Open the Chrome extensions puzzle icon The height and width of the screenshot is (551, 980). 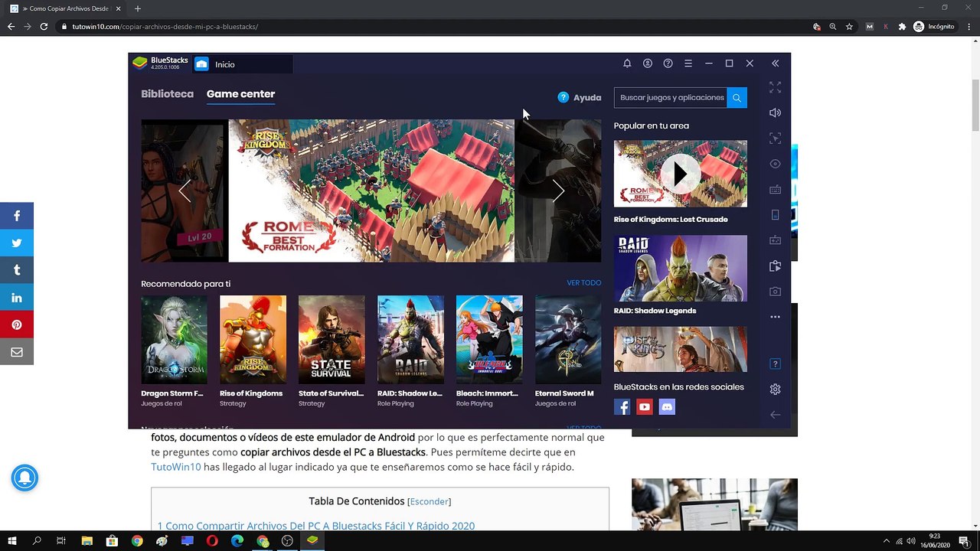(902, 27)
